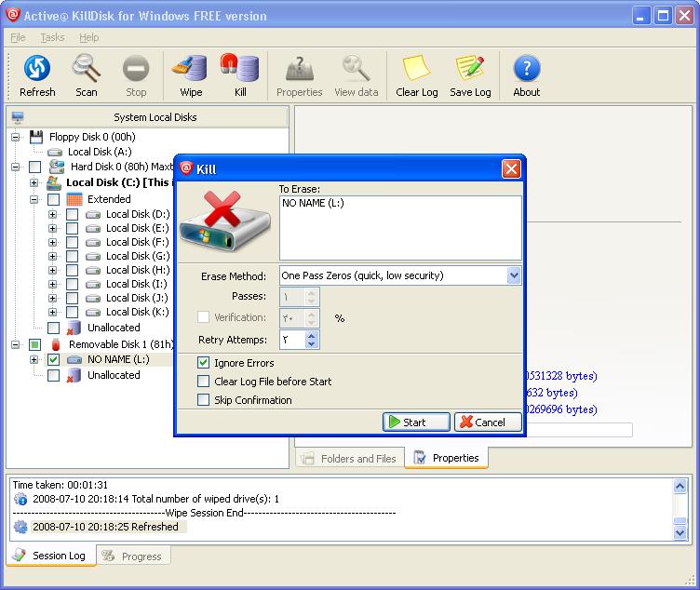Collapse the Extended partition node
Image resolution: width=700 pixels, height=590 pixels.
[34, 199]
